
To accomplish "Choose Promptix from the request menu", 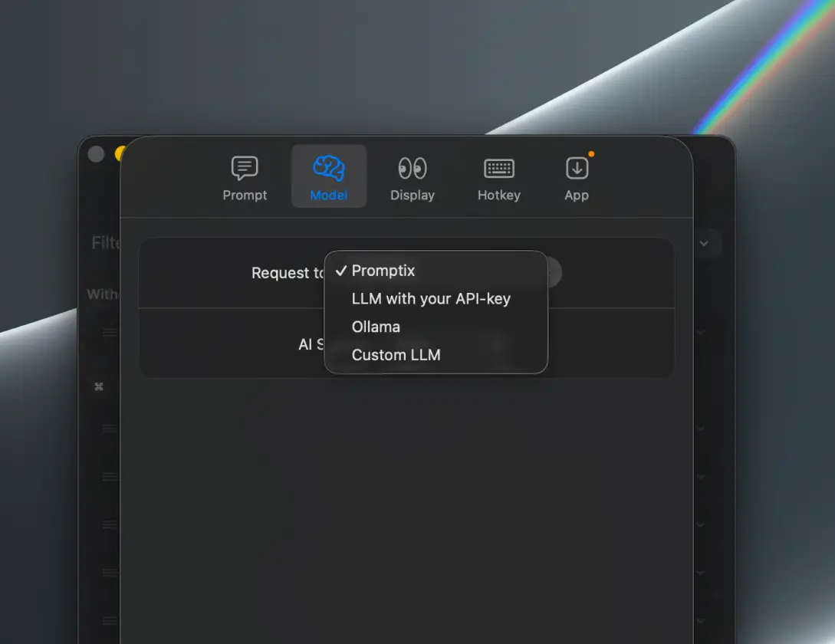I will click(436, 271).
